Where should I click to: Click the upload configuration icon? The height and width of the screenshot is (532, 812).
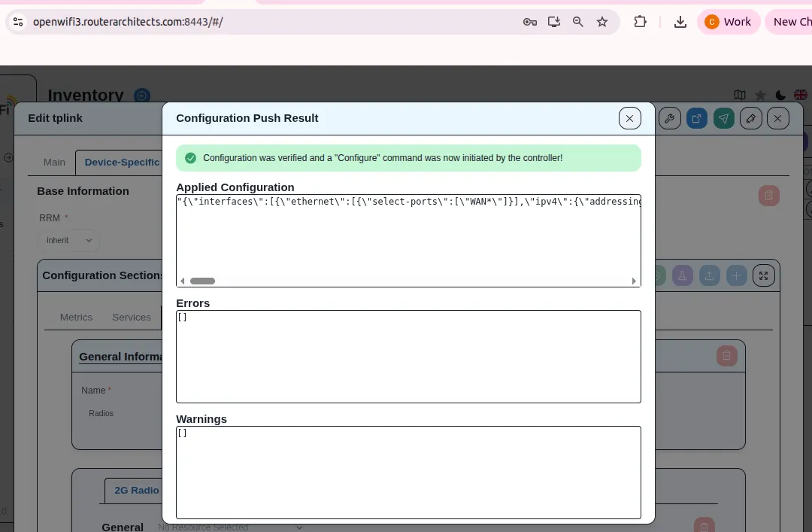[x=710, y=275]
